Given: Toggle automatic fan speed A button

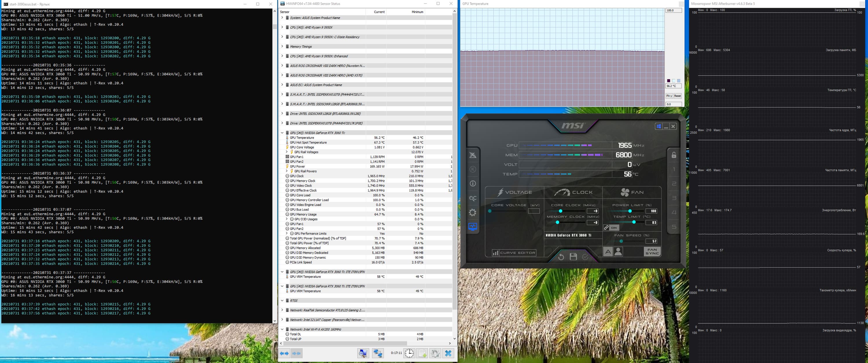Looking at the screenshot, I should click(x=608, y=251).
